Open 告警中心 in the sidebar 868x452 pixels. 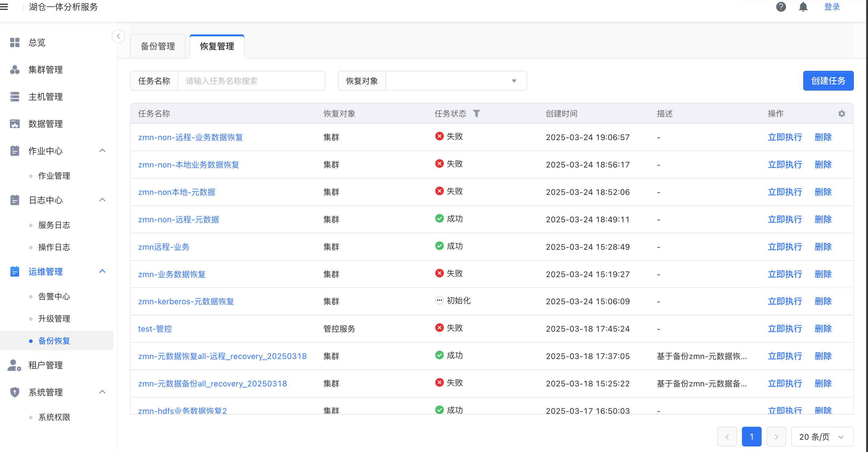54,297
